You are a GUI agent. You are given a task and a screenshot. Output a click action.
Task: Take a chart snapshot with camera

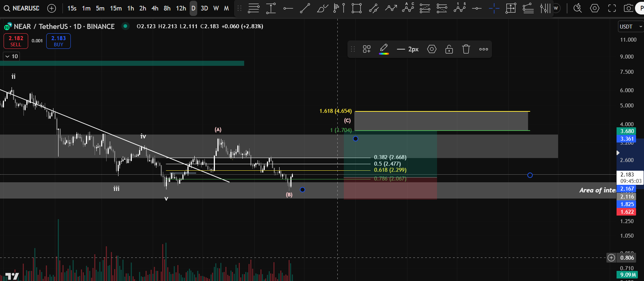628,8
